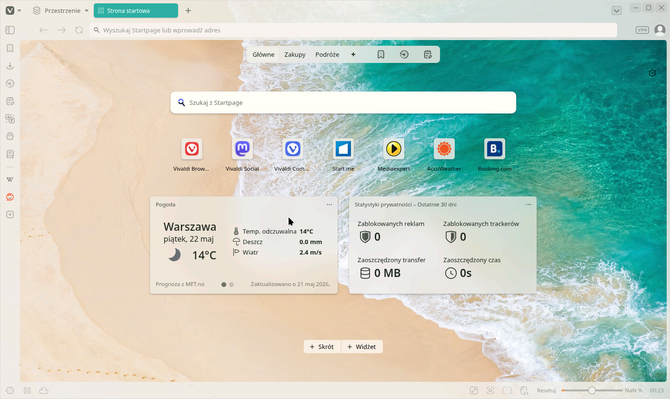This screenshot has height=399, width=670.
Task: Open the Notes panel in sidebar
Action: (10, 101)
